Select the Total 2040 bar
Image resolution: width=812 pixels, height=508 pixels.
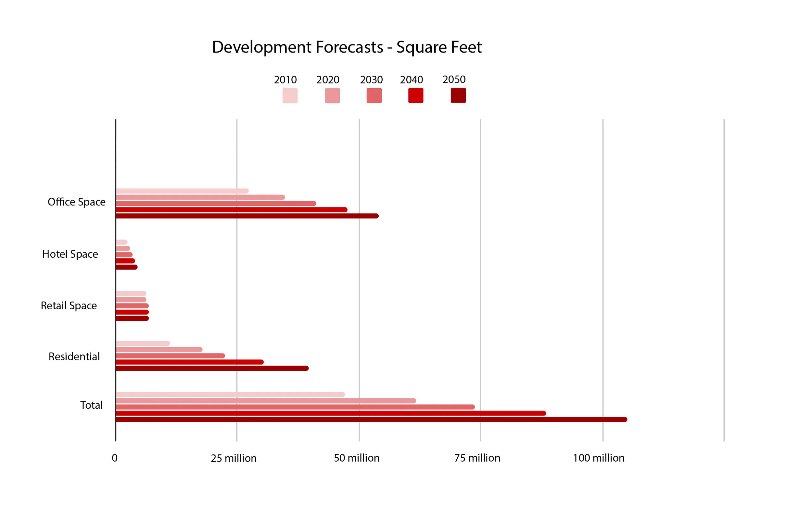tap(331, 413)
